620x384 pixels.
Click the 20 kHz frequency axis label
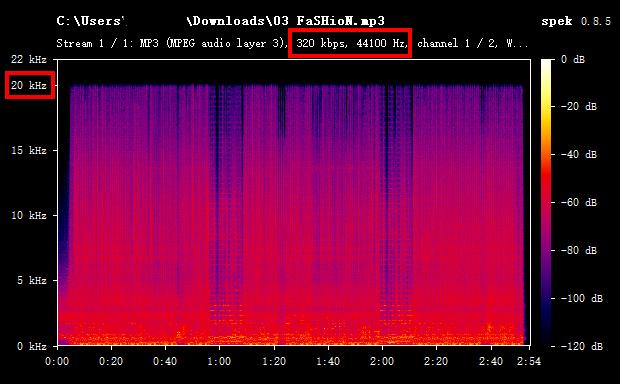coord(29,85)
